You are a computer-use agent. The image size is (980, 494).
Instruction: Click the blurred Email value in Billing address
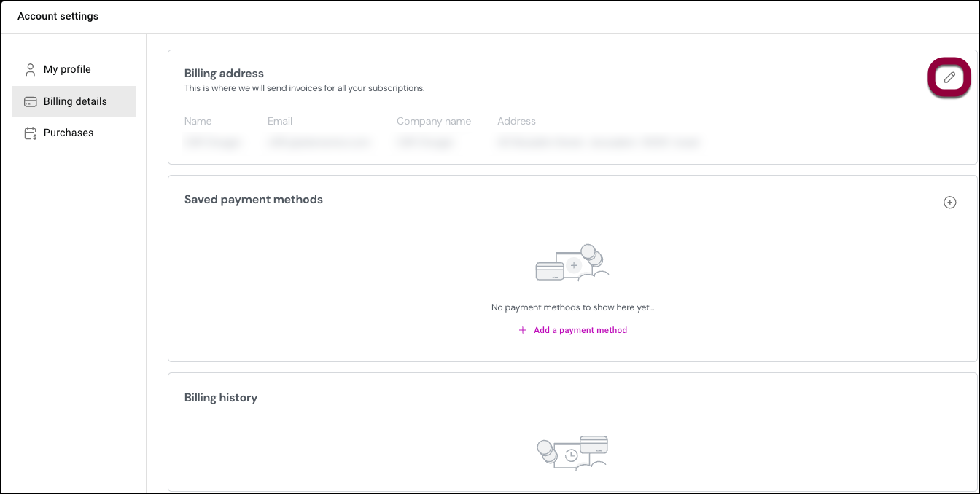click(x=319, y=143)
